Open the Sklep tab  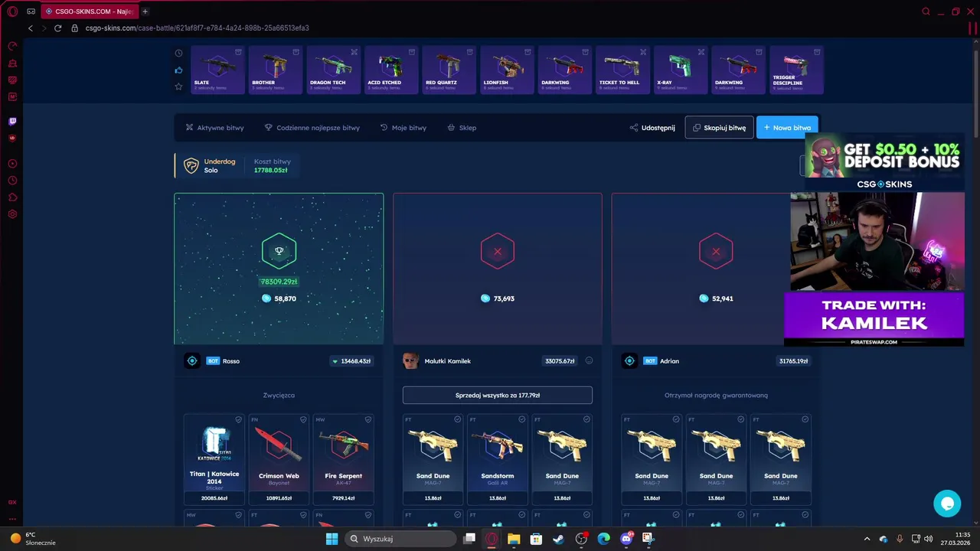tap(462, 128)
